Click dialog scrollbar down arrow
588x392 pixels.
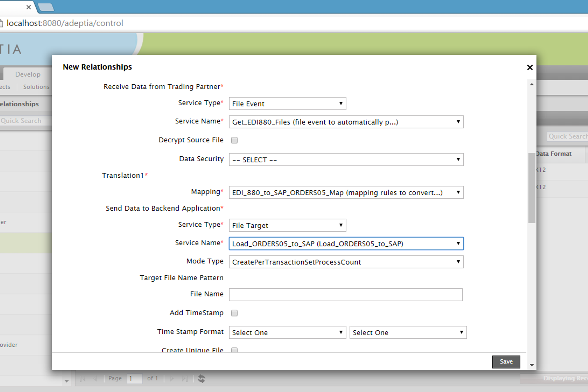click(532, 365)
